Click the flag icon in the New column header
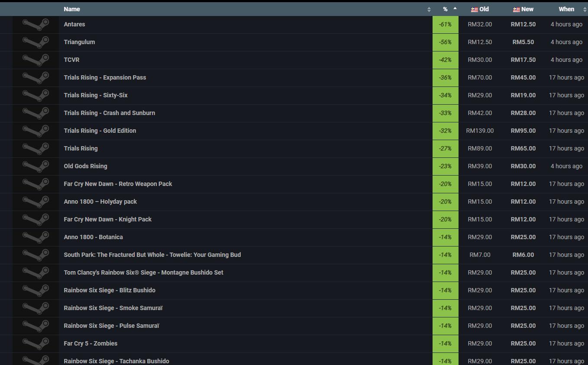Image resolution: width=588 pixels, height=365 pixels. coord(517,10)
